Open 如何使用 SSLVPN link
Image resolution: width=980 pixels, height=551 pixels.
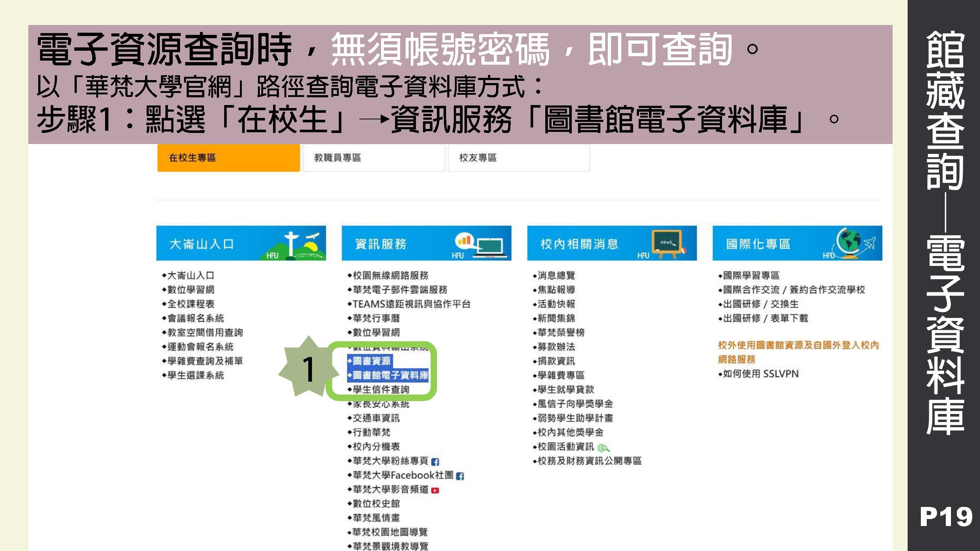pos(761,374)
